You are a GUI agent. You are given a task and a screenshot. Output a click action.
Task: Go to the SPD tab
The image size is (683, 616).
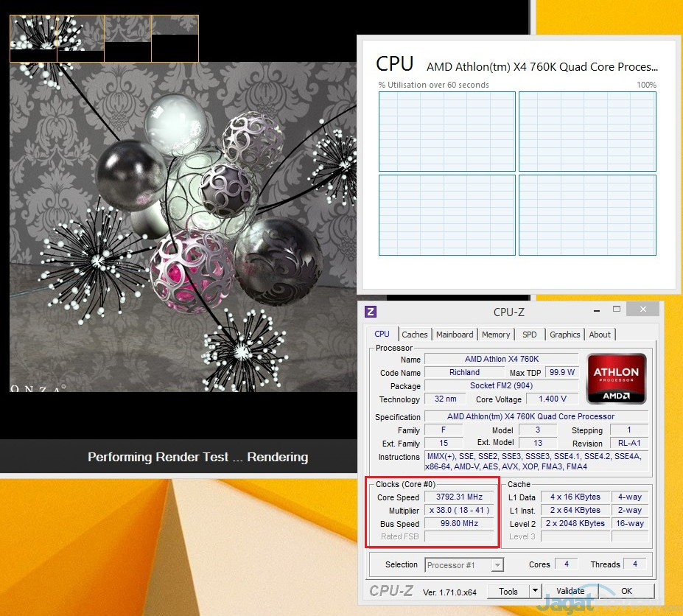tap(529, 335)
